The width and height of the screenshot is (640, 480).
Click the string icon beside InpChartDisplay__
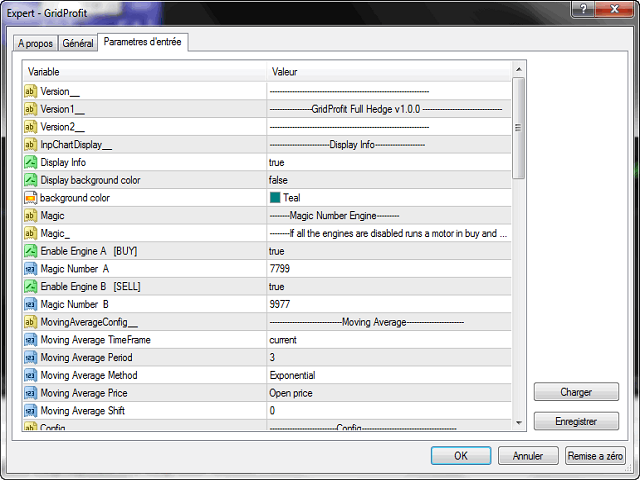click(31, 144)
